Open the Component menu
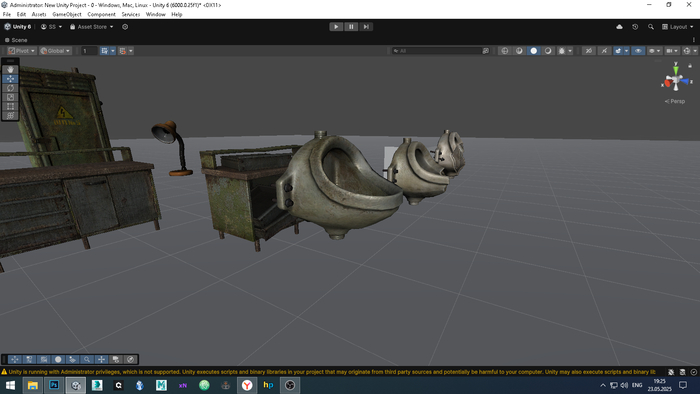The image size is (700, 394). (x=101, y=14)
